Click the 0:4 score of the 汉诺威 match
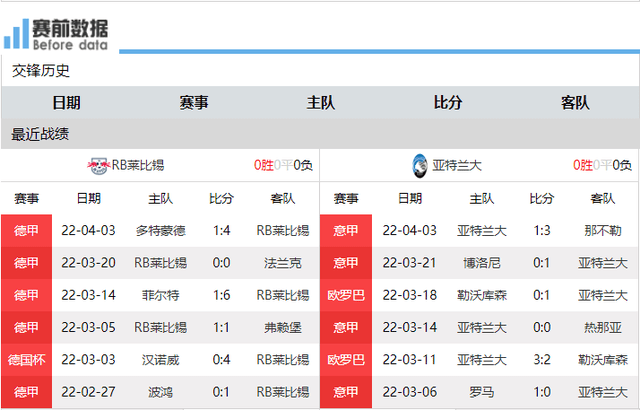Screen dimensions: 640x410 (x=222, y=359)
